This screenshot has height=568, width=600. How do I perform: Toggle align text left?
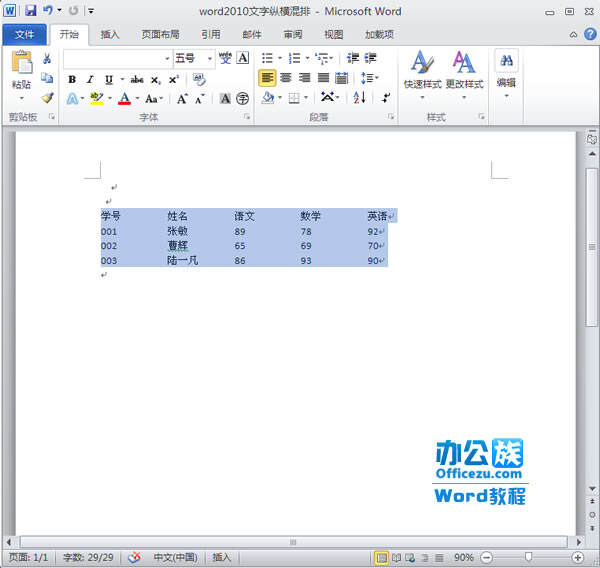(267, 78)
